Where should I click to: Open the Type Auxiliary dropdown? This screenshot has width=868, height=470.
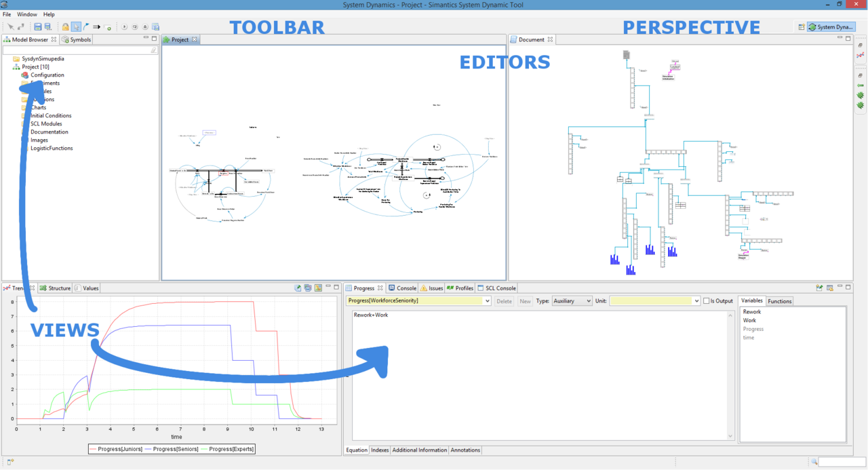click(572, 300)
